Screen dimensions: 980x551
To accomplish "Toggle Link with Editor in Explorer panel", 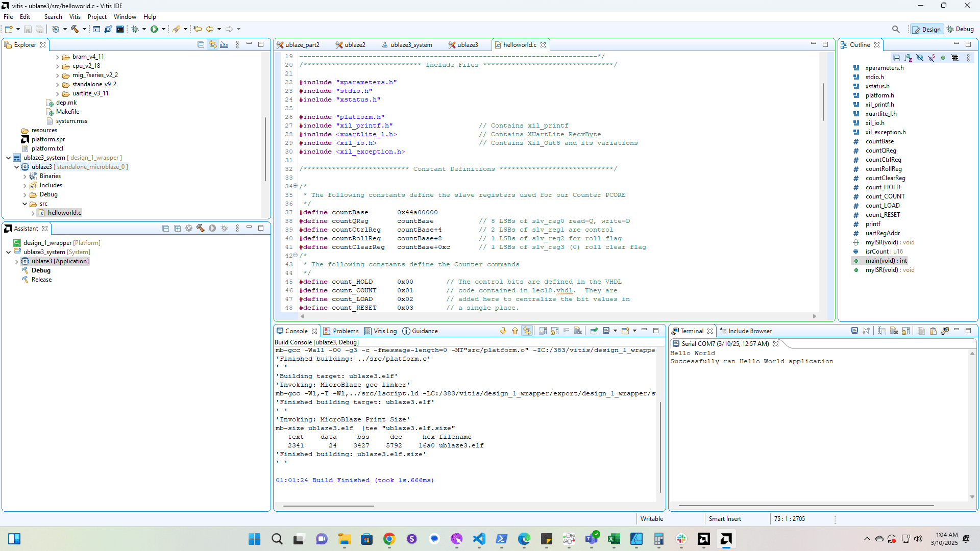I will (212, 45).
